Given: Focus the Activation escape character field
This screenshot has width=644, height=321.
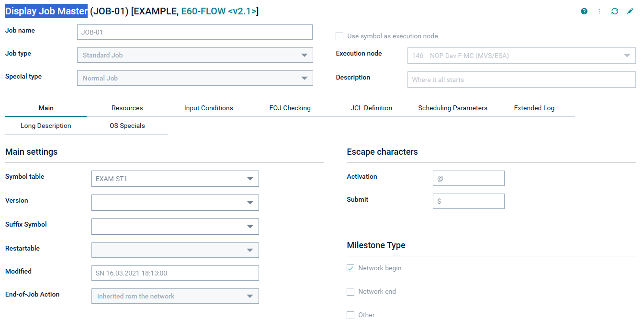Looking at the screenshot, I should pyautogui.click(x=469, y=178).
